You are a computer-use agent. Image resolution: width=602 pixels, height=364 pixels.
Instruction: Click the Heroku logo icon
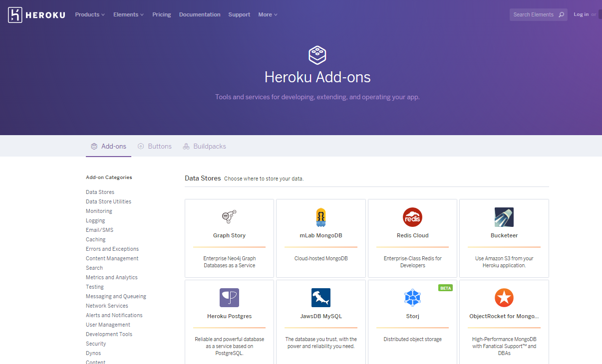coord(15,15)
